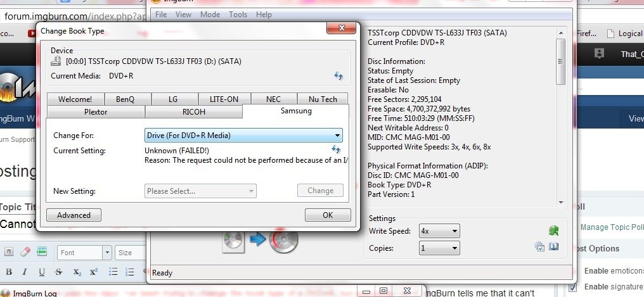Open the Copies dropdown

[x=439, y=248]
